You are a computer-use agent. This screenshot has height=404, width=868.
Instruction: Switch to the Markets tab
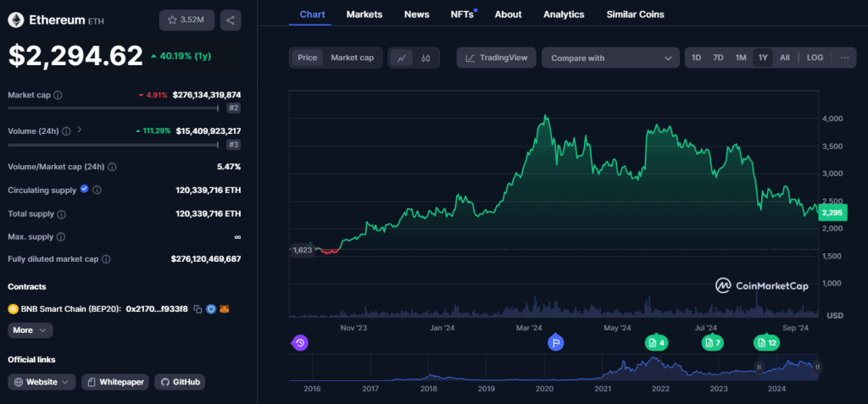(x=364, y=14)
